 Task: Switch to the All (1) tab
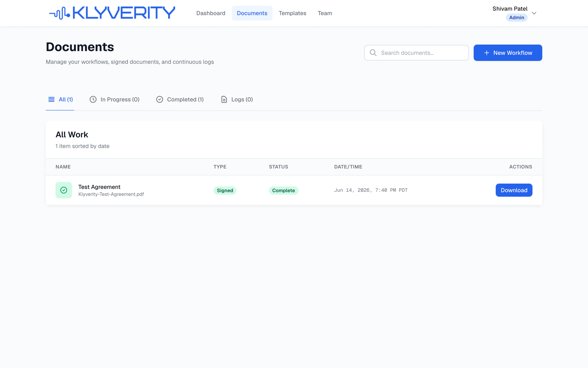pyautogui.click(x=60, y=100)
